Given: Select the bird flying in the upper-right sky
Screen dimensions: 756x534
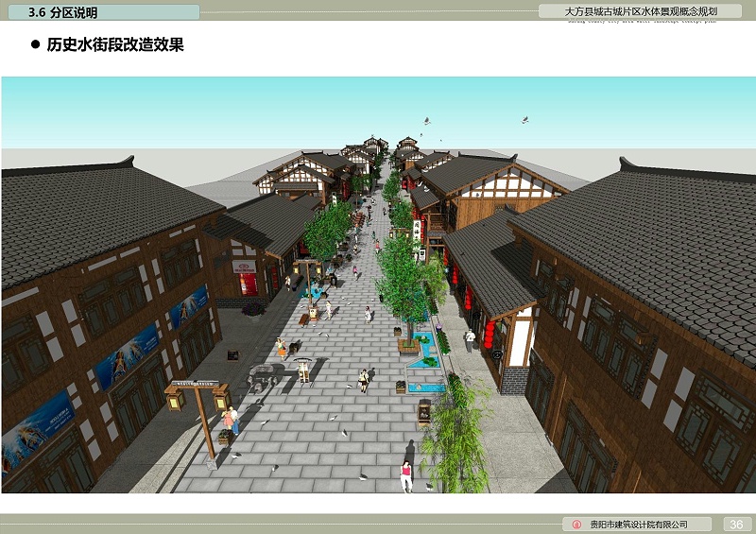Looking at the screenshot, I should pos(524,120).
